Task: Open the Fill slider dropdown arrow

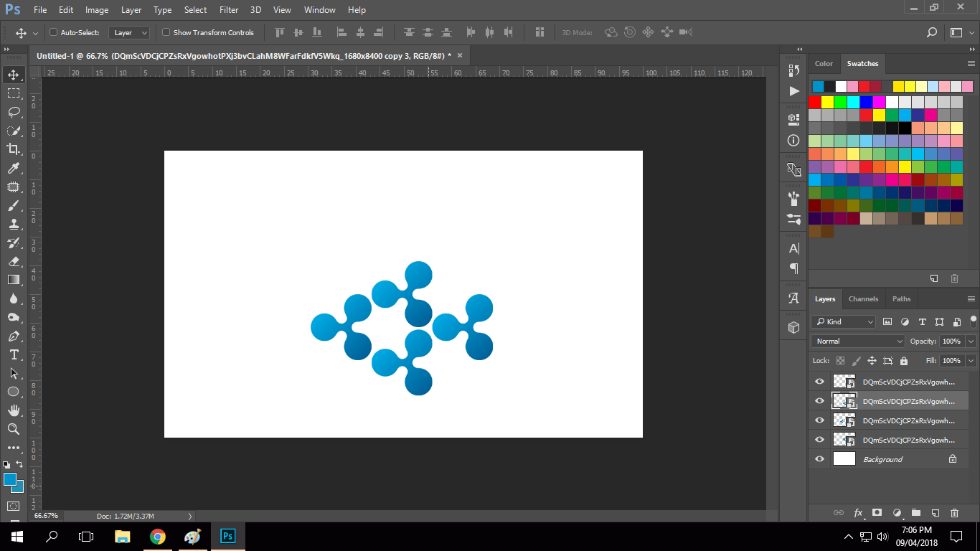Action: 971,361
